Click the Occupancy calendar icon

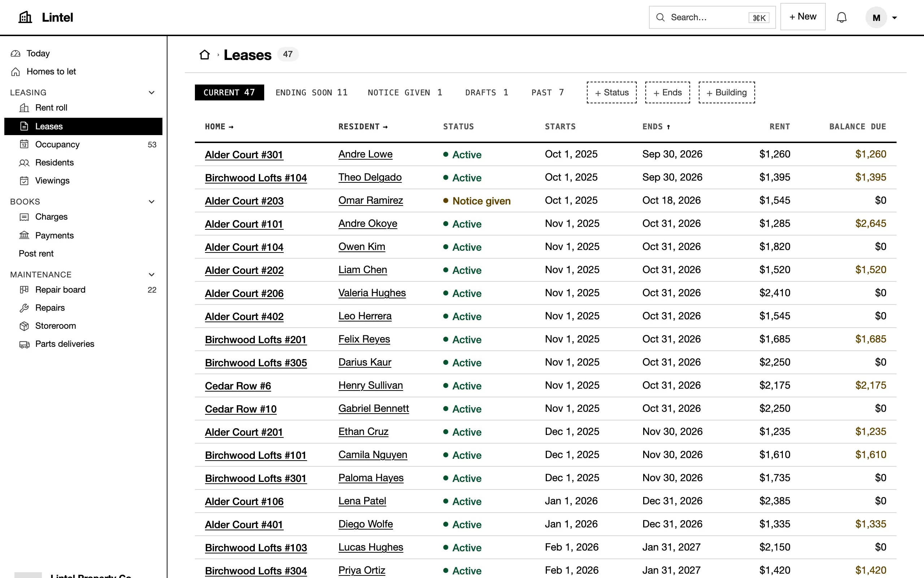pos(24,144)
